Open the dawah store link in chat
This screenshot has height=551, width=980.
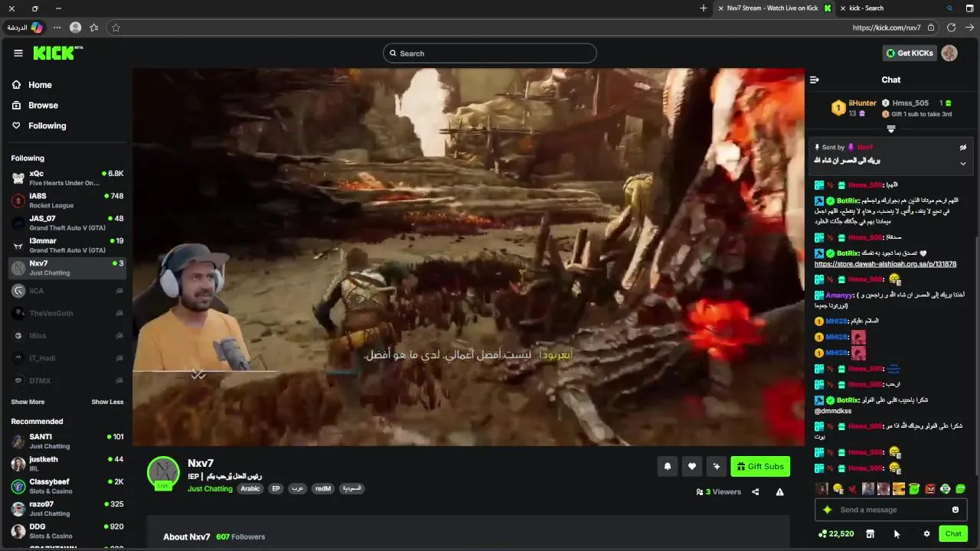(x=885, y=264)
